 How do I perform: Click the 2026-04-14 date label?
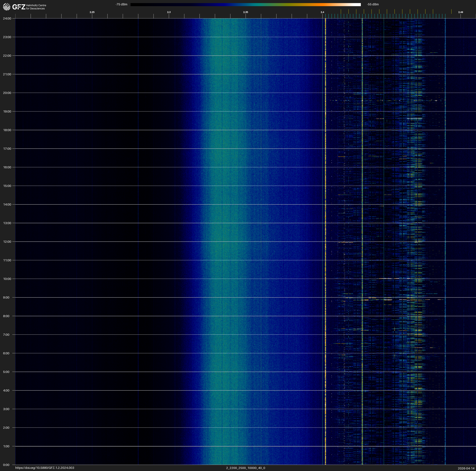466,468
